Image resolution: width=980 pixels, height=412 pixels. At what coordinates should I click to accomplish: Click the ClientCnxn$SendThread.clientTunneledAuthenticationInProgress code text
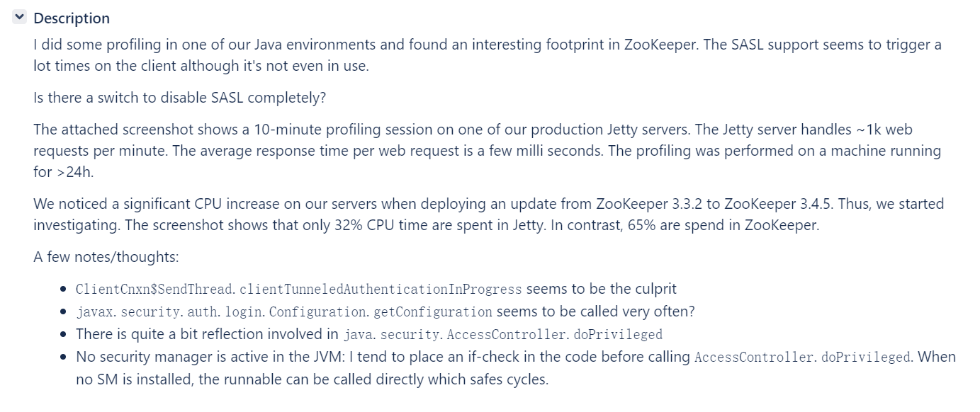pyautogui.click(x=298, y=289)
